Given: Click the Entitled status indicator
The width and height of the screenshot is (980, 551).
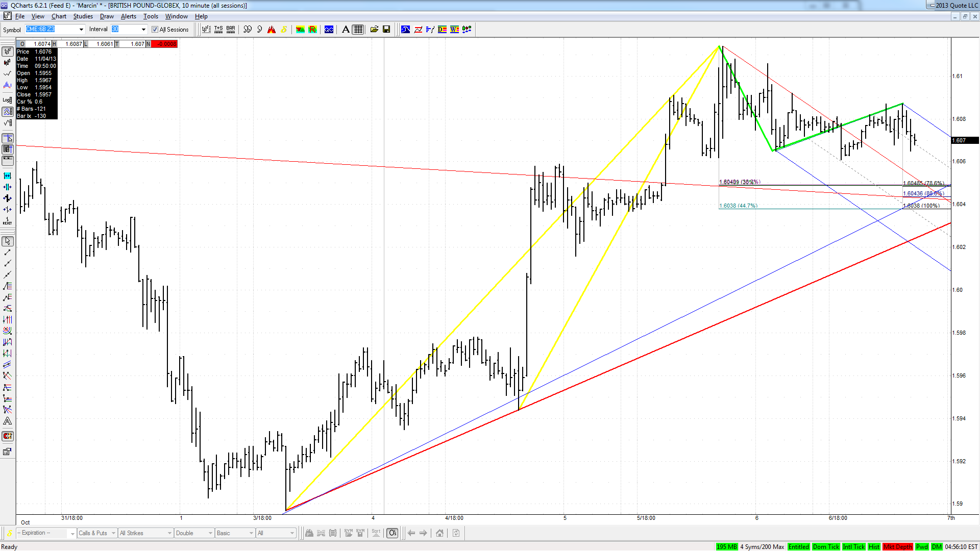Looking at the screenshot, I should [798, 547].
